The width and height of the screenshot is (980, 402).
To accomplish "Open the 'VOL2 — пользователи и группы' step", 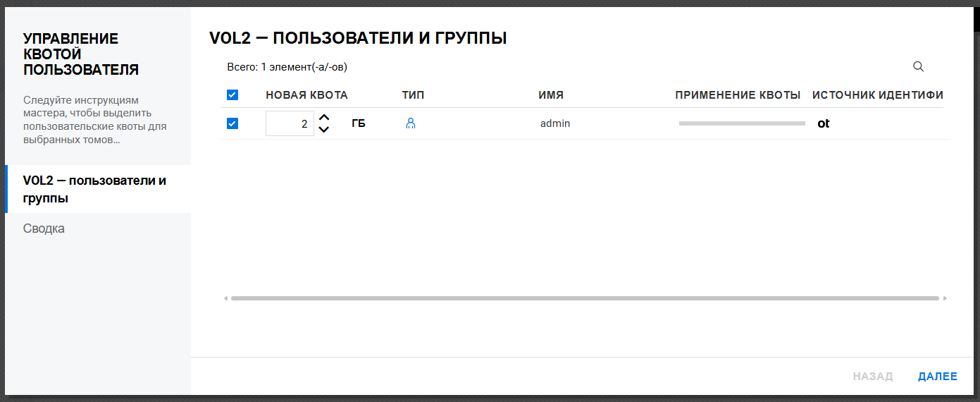I will pos(94,189).
